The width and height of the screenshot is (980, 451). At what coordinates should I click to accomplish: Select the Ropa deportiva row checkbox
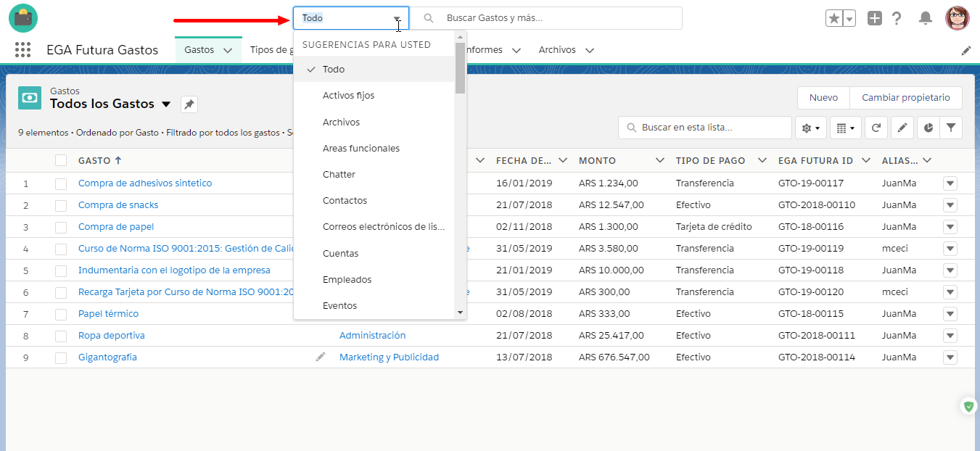[x=61, y=336]
